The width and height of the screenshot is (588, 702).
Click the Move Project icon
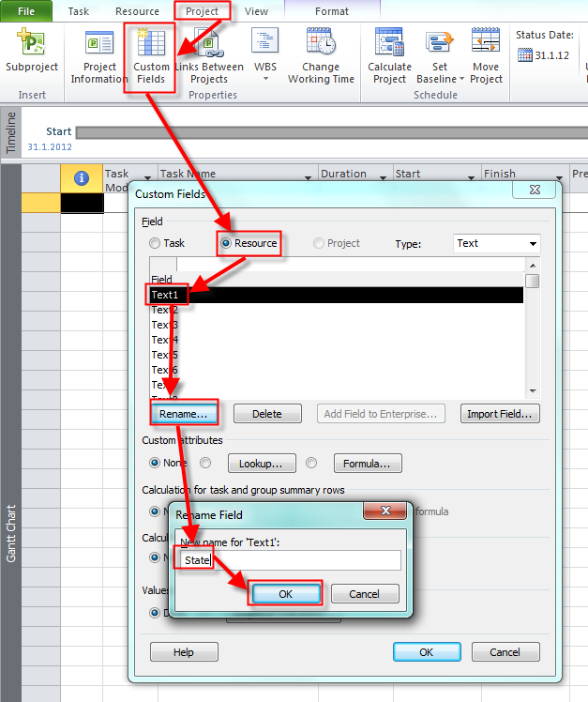486,43
